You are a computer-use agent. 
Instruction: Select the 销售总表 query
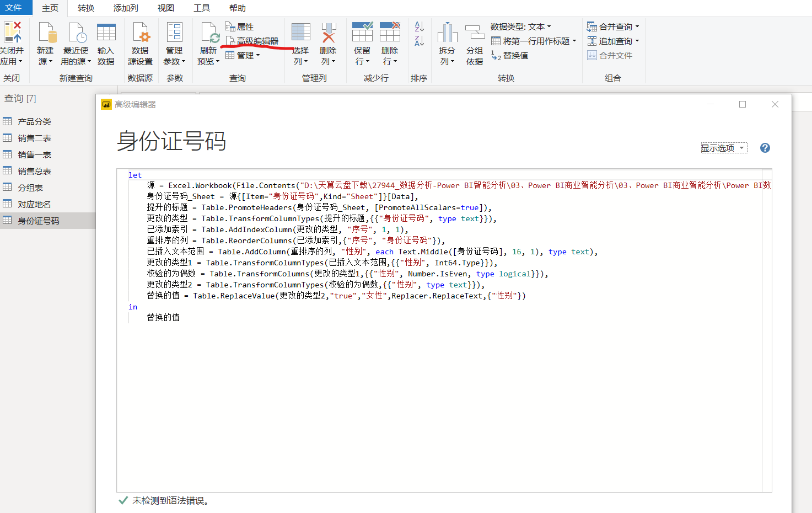pyautogui.click(x=47, y=171)
